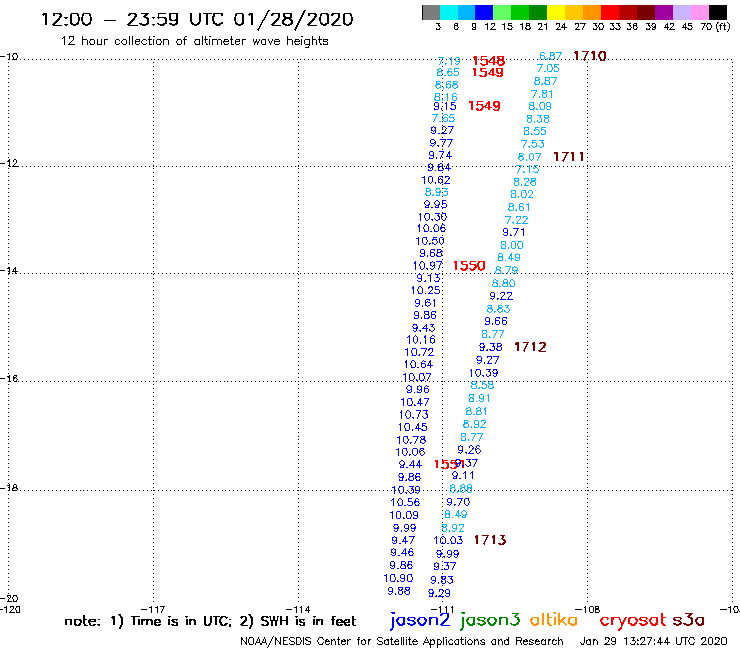Click the 9.26 wave height reading
This screenshot has width=740, height=650.
(469, 449)
